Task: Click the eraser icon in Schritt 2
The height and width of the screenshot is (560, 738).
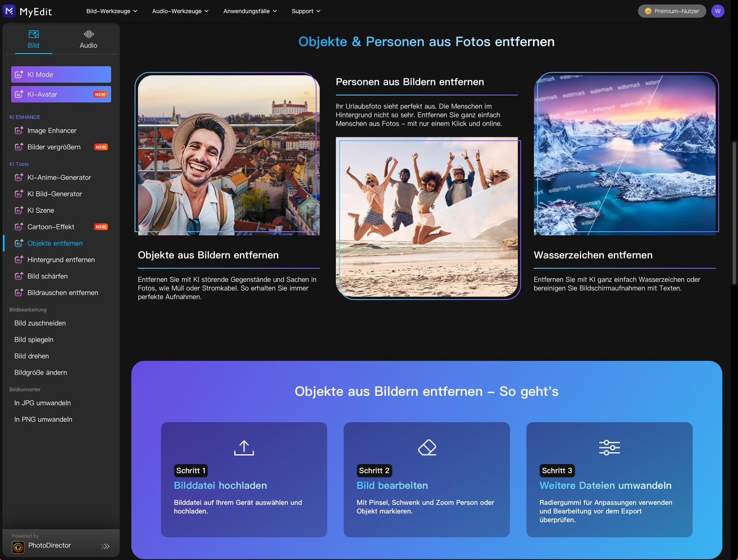Action: (427, 448)
